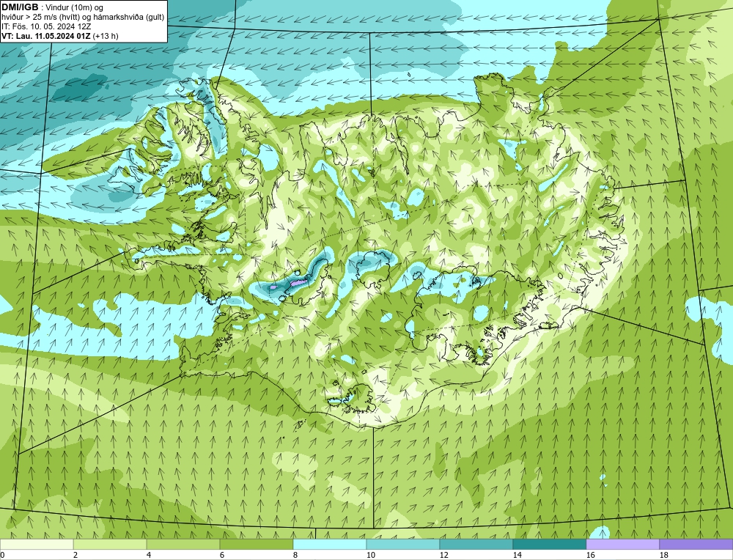This screenshot has width=733, height=560.
Task: Click the 0–2 m/s palest legend swatch
Action: (37, 544)
